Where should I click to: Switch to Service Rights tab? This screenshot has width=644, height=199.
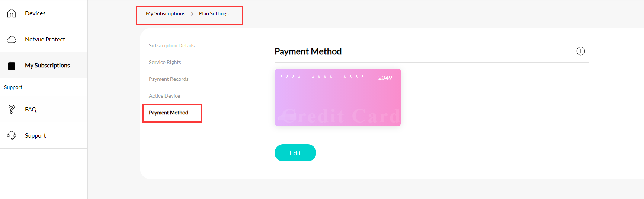165,62
